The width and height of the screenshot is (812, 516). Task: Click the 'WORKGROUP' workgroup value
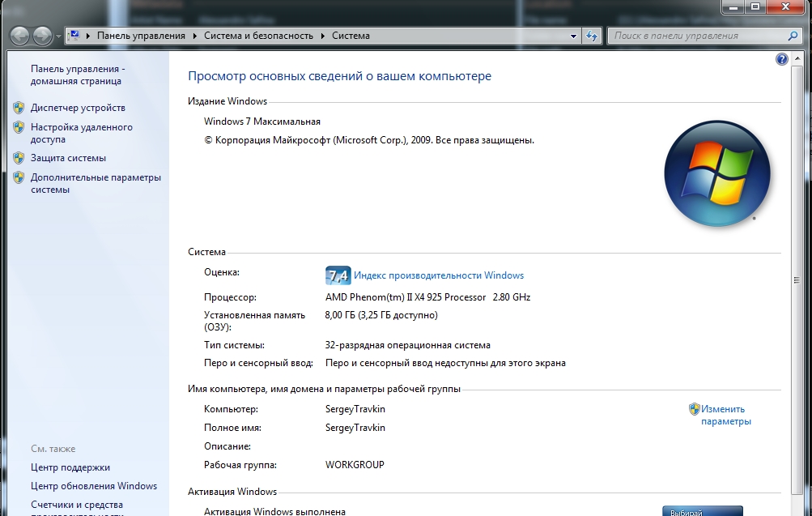(x=355, y=465)
